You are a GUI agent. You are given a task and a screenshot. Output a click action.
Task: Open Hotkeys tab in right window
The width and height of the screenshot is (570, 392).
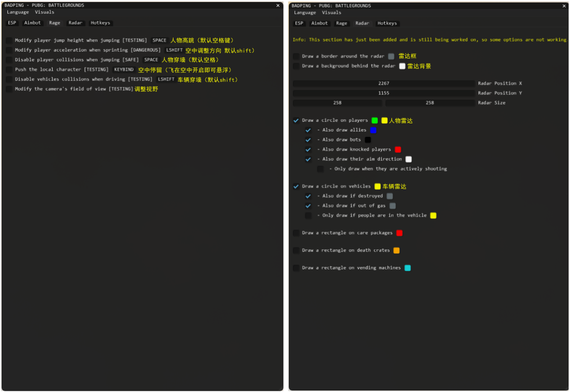pos(387,23)
